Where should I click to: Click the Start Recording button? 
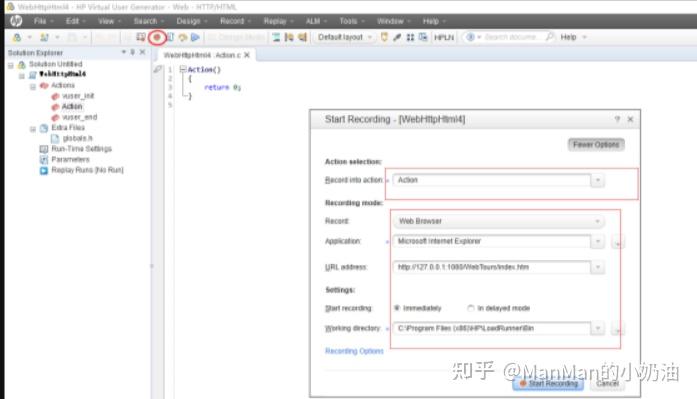pos(549,383)
